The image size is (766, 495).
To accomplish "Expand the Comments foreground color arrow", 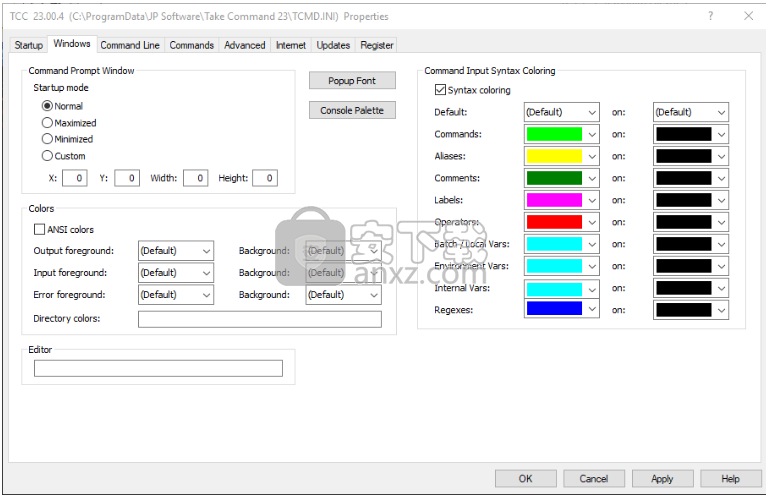I will [592, 178].
